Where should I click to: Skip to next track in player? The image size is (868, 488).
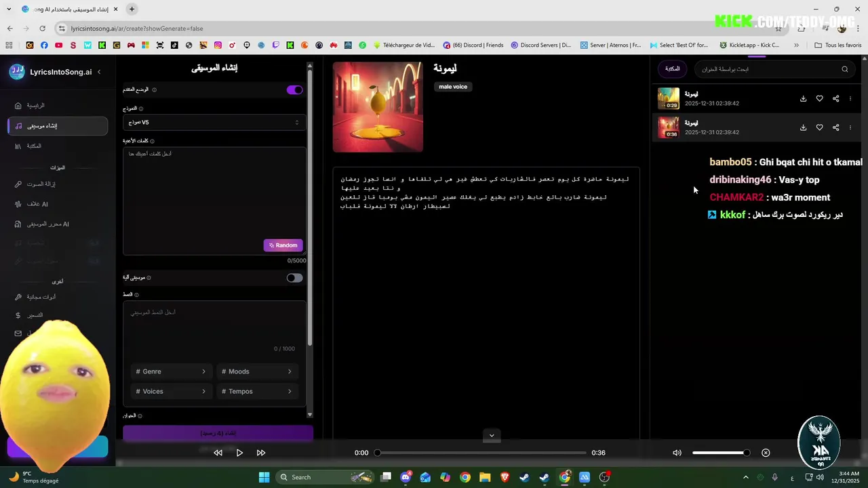pos(261,453)
